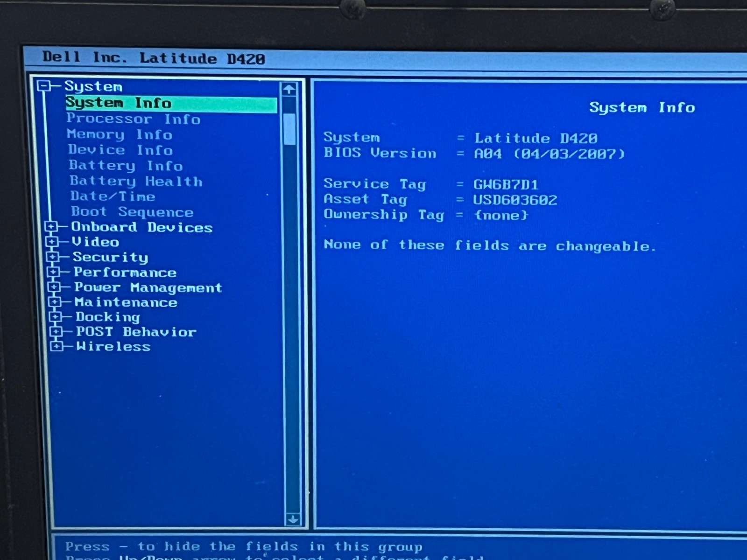Expand the Onboard Devices group
Screen dimensions: 747x560
(50, 227)
